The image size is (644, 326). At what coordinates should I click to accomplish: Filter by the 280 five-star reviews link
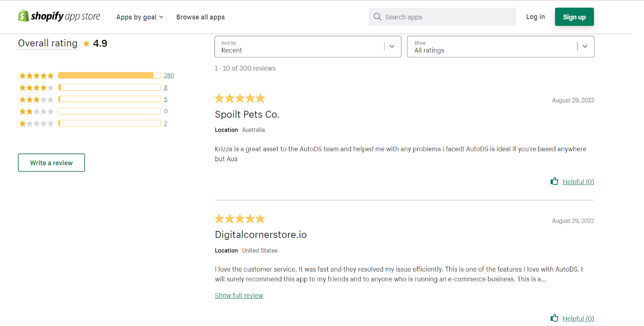pos(169,75)
